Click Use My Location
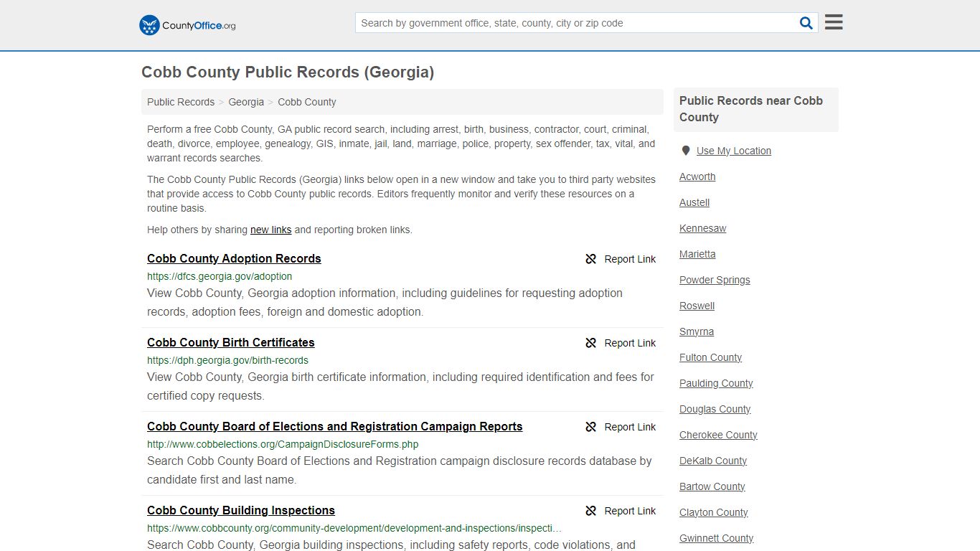This screenshot has width=980, height=551. pyautogui.click(x=734, y=151)
